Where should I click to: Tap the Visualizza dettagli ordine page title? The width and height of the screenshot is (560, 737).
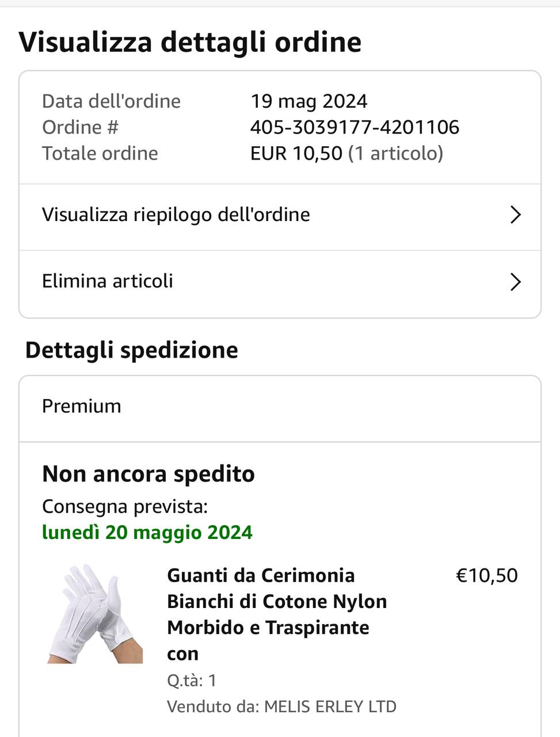(x=190, y=42)
